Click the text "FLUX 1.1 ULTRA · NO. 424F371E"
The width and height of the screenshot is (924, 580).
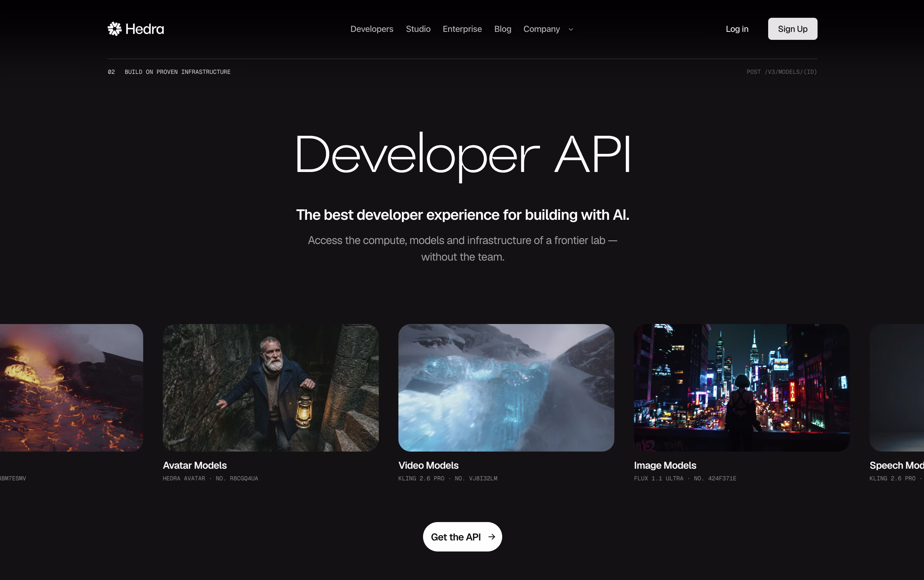click(685, 479)
